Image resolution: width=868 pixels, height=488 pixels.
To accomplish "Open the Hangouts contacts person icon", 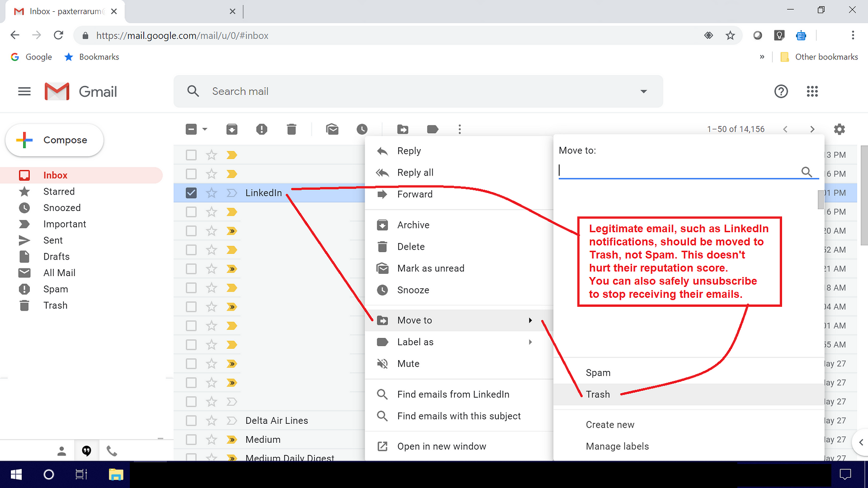I will (x=62, y=451).
